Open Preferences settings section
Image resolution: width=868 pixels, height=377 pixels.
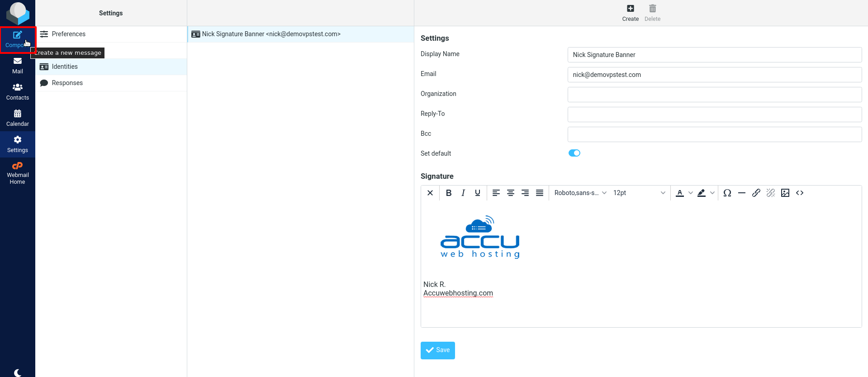(111, 34)
